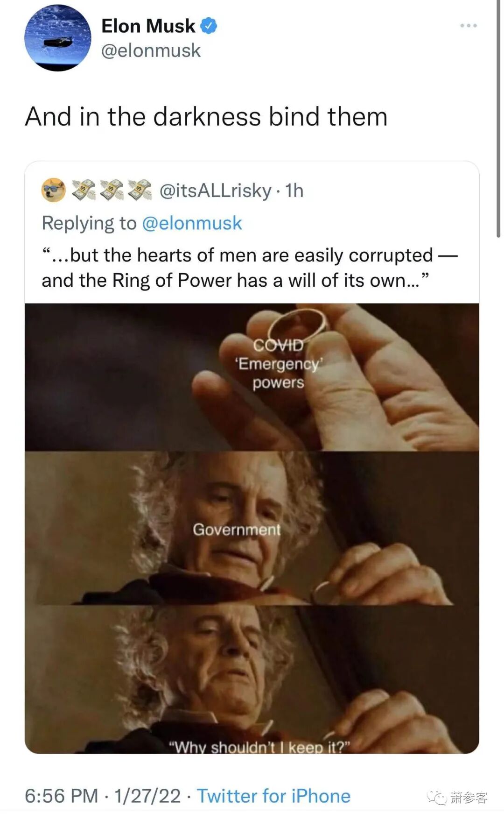The width and height of the screenshot is (504, 820).
Task: Click the Elon Musk display name
Action: click(148, 26)
